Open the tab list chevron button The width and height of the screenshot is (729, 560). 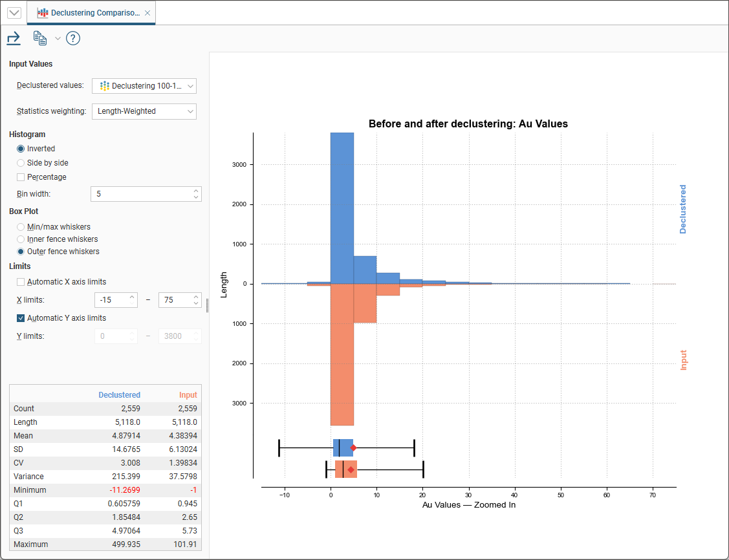click(14, 13)
